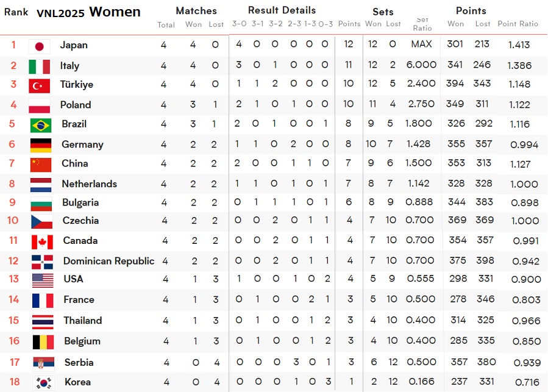
Task: Click the VNL2025 Women title
Action: click(88, 12)
